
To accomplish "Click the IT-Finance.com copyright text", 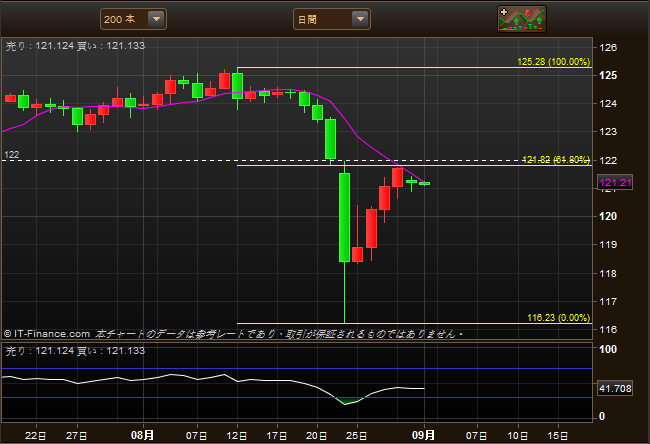I will [x=47, y=334].
